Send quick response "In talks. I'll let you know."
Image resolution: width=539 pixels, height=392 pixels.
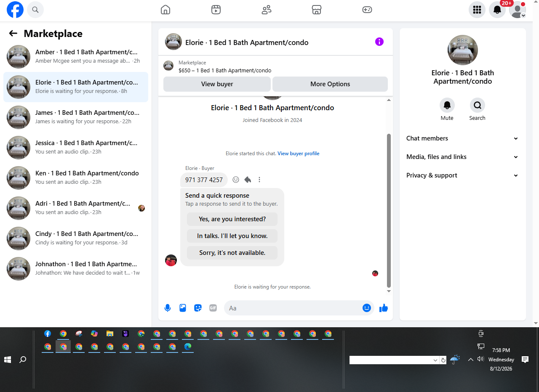point(232,236)
